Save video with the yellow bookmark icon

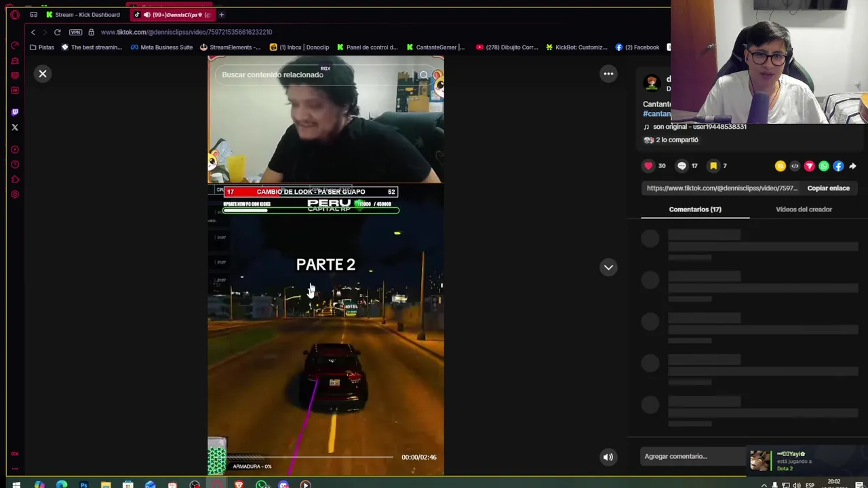tap(713, 165)
